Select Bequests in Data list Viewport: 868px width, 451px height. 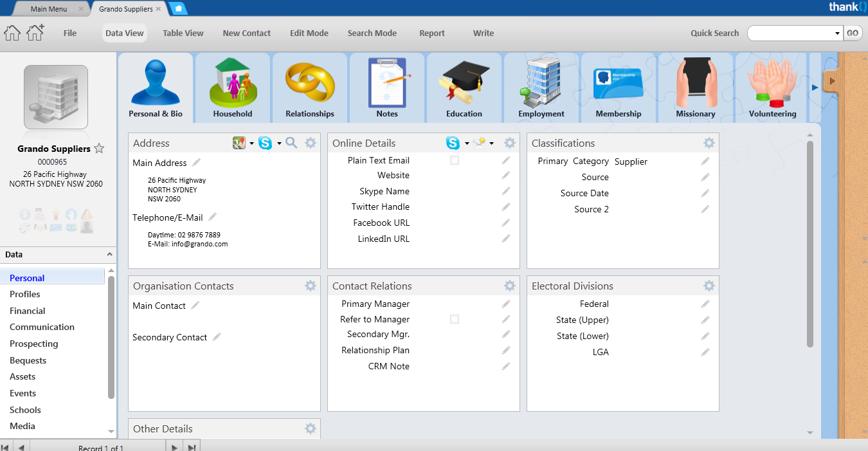(28, 360)
